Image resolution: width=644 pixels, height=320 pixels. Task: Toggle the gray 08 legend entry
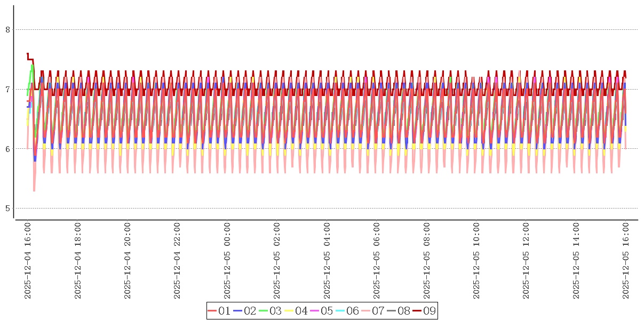pos(399,311)
